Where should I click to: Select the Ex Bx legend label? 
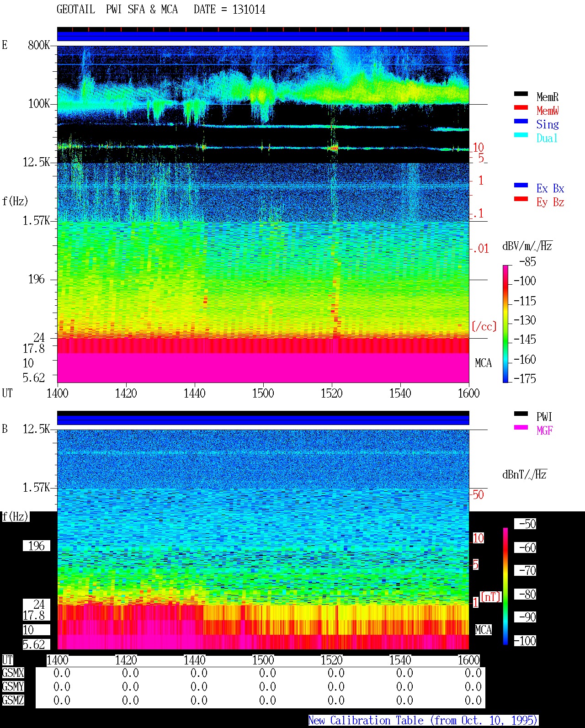click(x=550, y=188)
